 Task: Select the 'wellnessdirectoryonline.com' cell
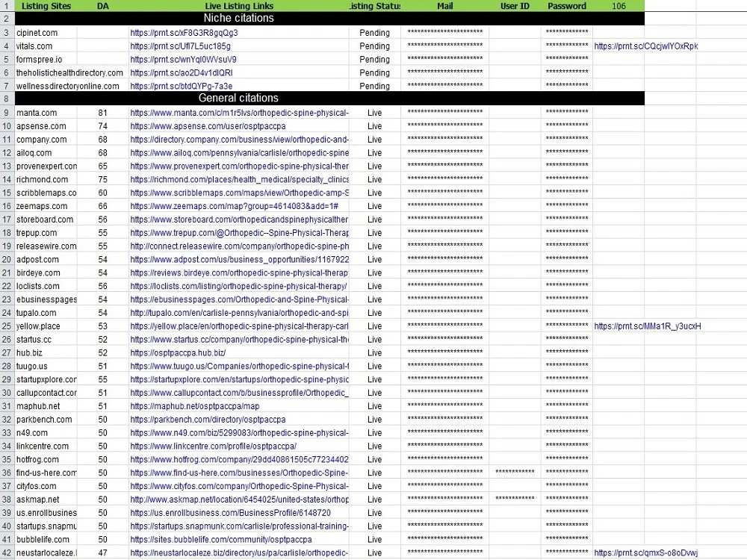click(x=68, y=86)
